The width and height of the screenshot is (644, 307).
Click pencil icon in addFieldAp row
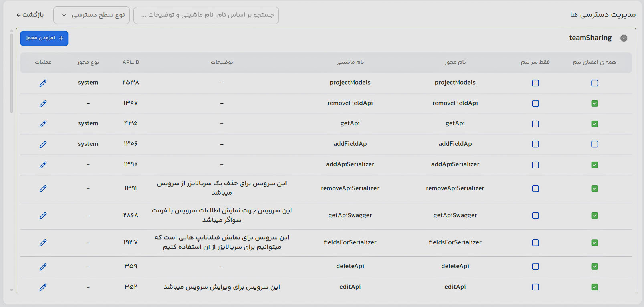(43, 144)
